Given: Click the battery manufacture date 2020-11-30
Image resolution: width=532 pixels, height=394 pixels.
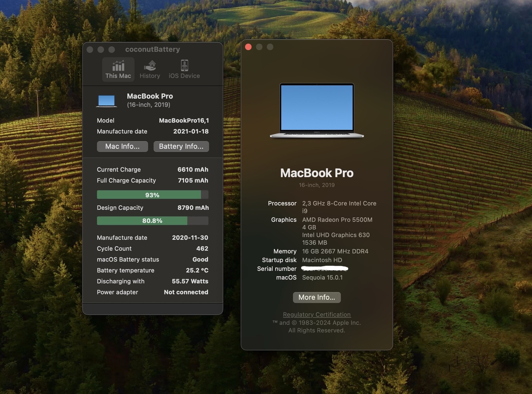Looking at the screenshot, I should point(190,237).
